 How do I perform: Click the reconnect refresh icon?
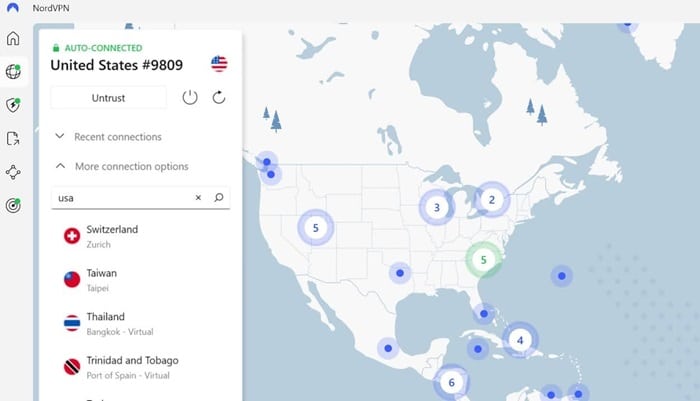[219, 97]
